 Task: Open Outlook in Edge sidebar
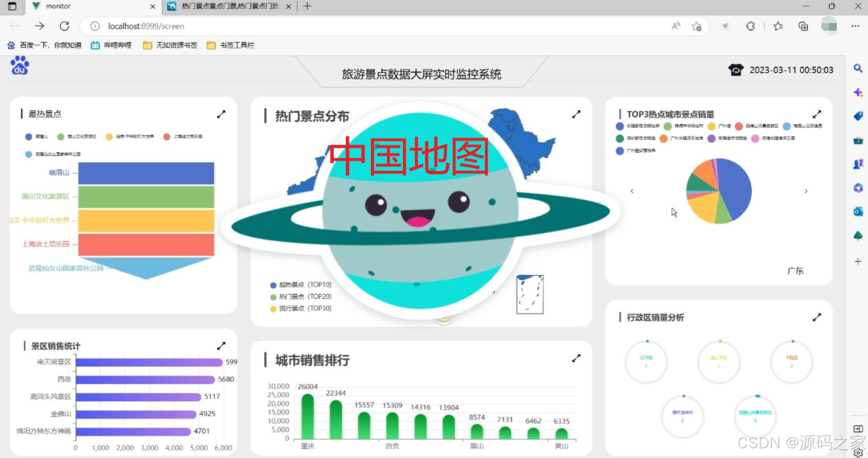coord(858,212)
